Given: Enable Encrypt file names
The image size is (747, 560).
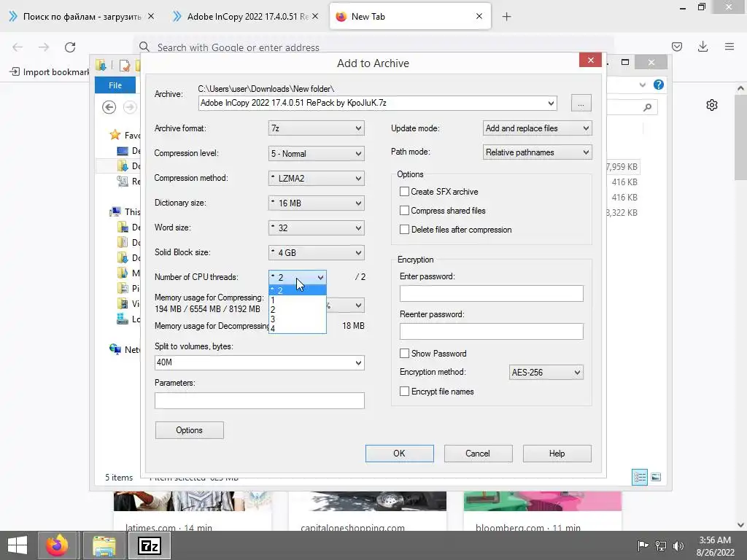Looking at the screenshot, I should pos(404,392).
